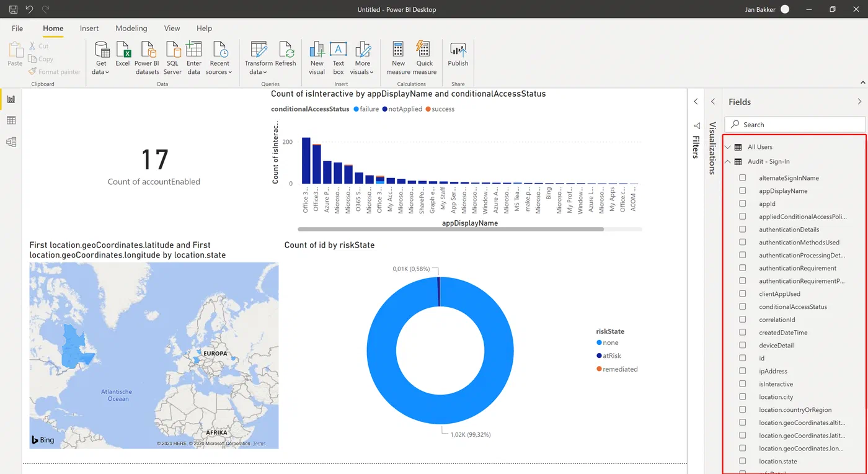Check the conditionalAccessStatus field

[x=743, y=306]
